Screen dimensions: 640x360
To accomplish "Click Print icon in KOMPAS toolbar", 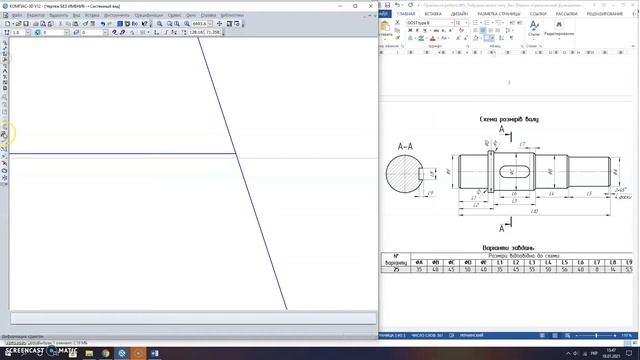I will pos(36,24).
